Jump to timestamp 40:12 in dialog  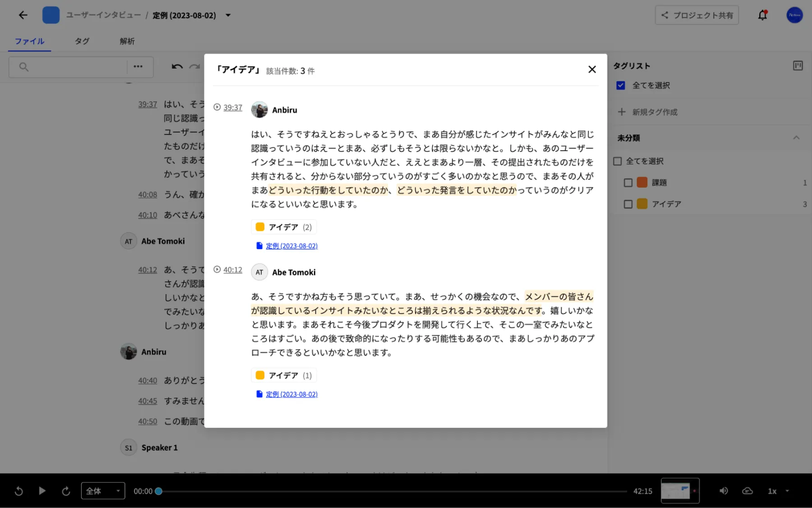tap(232, 270)
